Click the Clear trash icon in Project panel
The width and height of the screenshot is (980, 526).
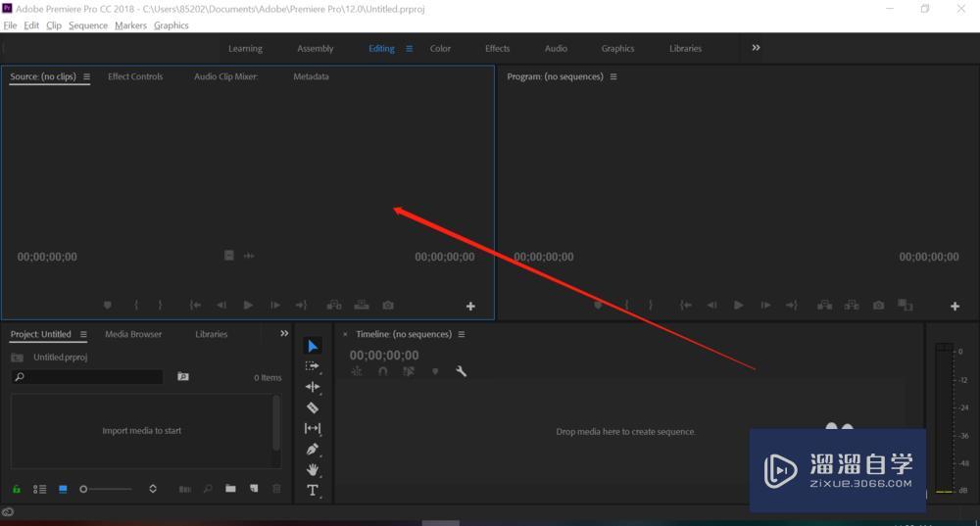click(276, 489)
